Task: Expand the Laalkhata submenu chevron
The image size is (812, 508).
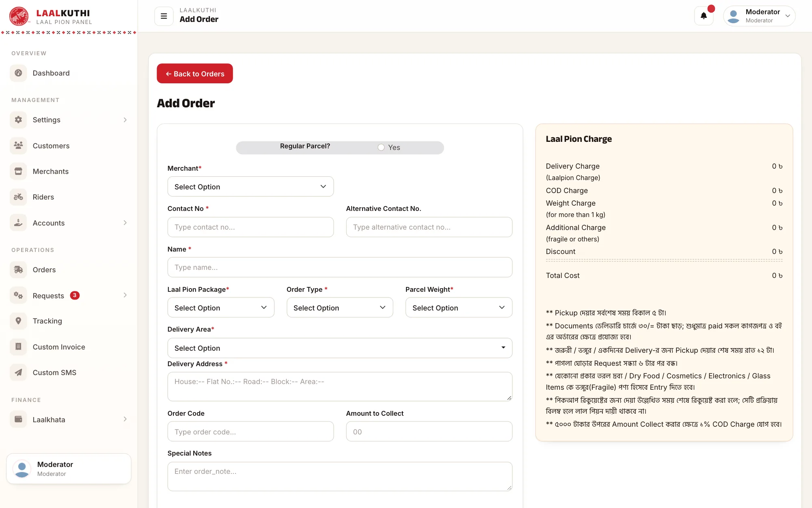Action: tap(125, 419)
